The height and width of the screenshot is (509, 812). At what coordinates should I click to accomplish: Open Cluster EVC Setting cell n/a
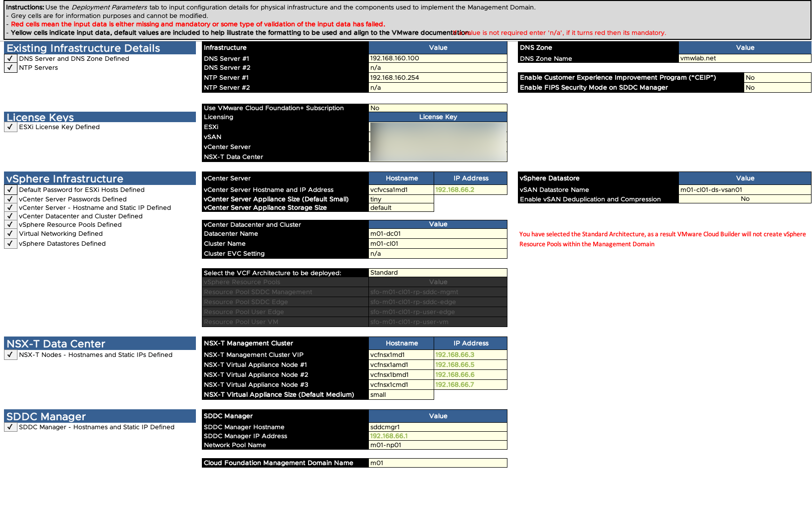click(438, 254)
